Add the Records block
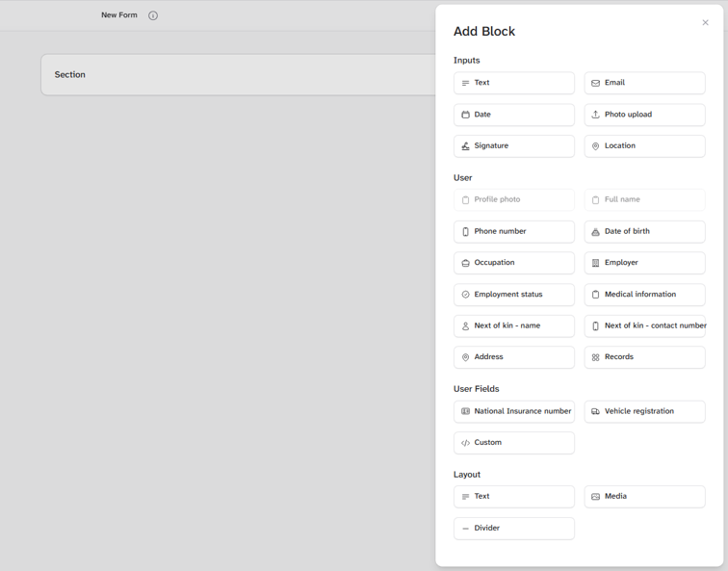This screenshot has width=728, height=571. pyautogui.click(x=644, y=357)
